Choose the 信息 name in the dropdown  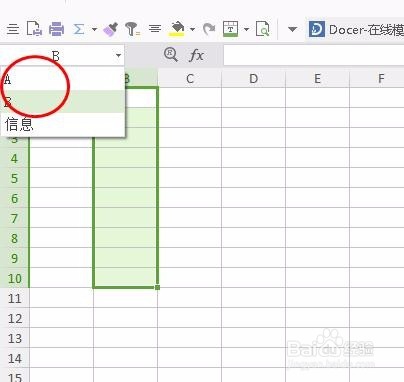pyautogui.click(x=63, y=124)
